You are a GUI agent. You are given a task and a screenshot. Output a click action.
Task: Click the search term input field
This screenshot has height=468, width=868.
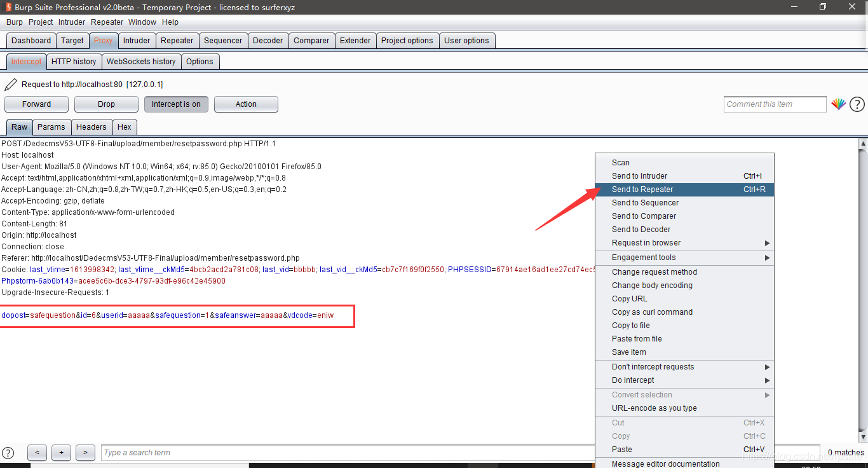[x=348, y=453]
